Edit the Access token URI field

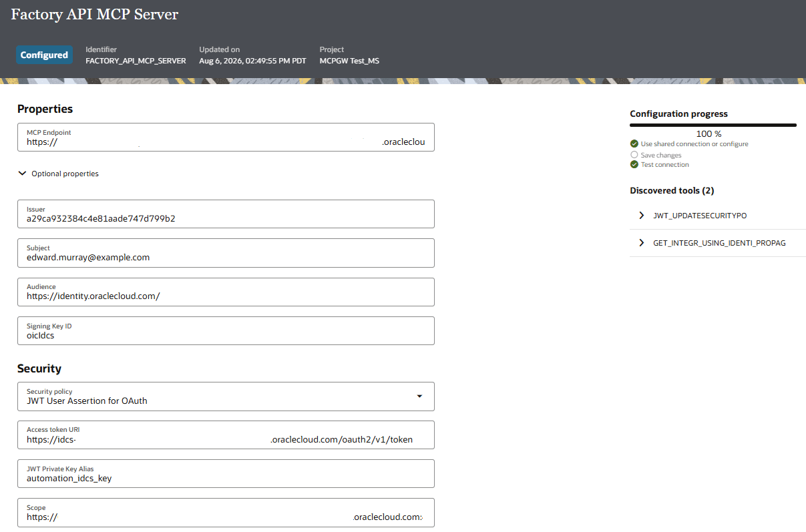pos(226,435)
